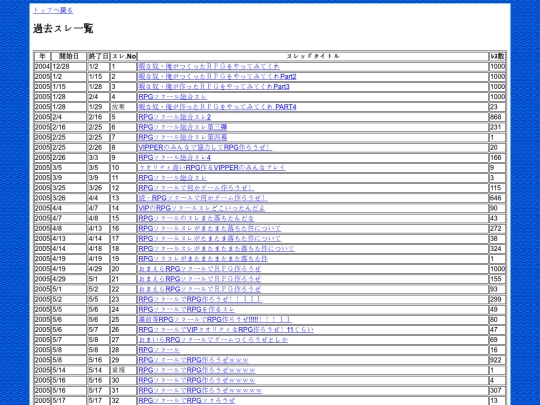Click the 年 column header
This screenshot has width=540, height=405.
coord(42,56)
